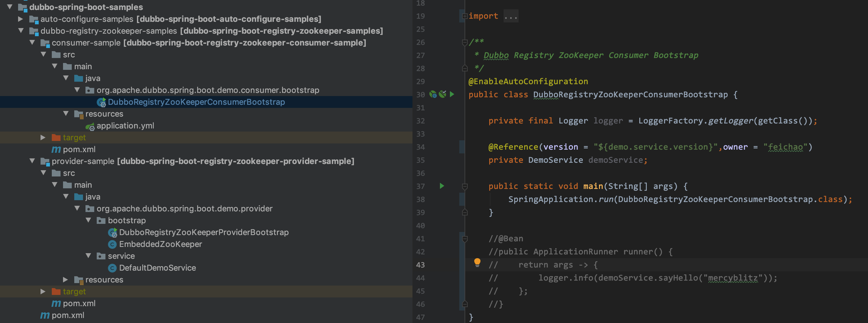Select the DubboRegistryZooKeeperConsumerBootstrap class icon
The width and height of the screenshot is (868, 323).
pyautogui.click(x=101, y=102)
